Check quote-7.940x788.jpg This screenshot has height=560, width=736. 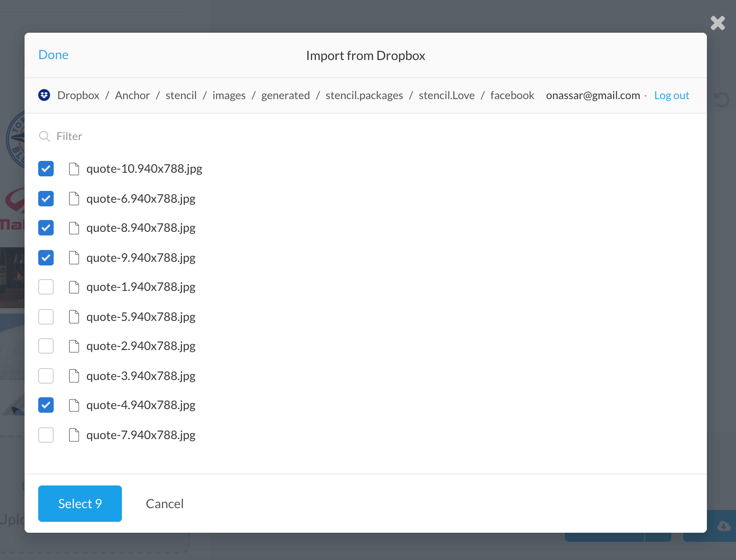pyautogui.click(x=45, y=435)
